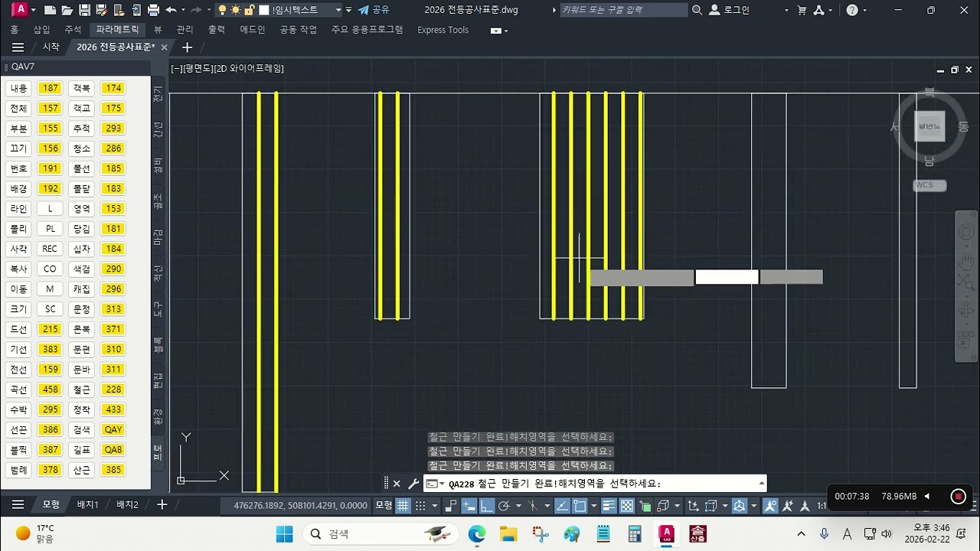Toggle grid display in status bar

point(403,506)
